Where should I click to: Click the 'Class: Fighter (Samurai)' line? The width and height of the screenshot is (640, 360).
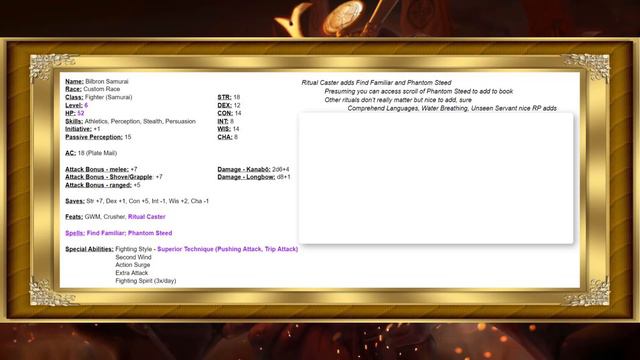[99, 97]
